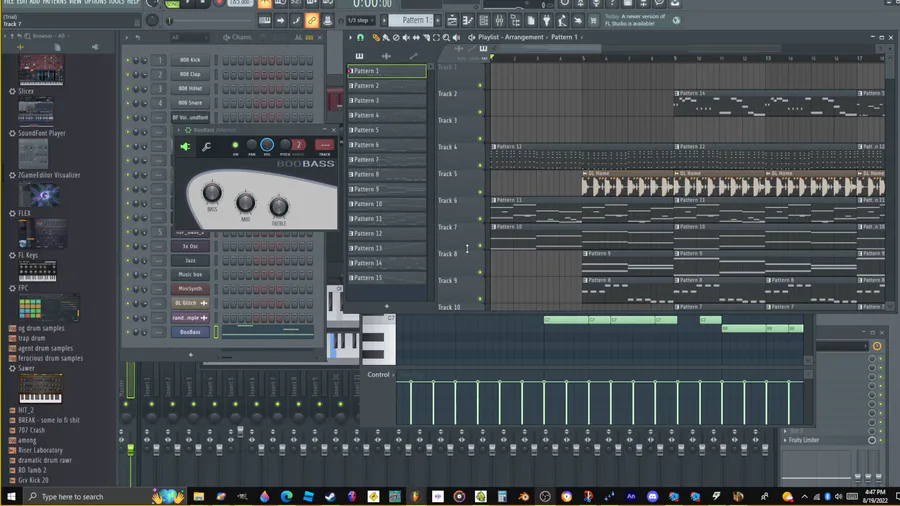Show audio clips tab in picker panel
Screen dimensions: 900x506
(x=386, y=56)
